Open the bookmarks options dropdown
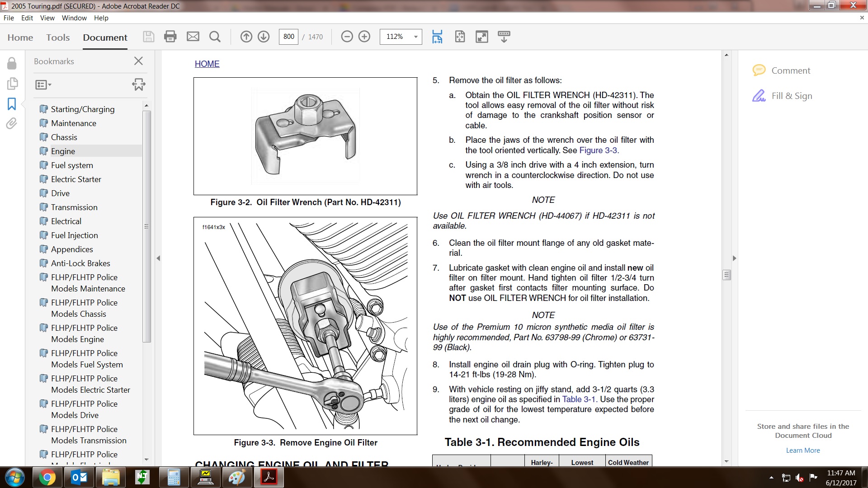 pos(43,84)
